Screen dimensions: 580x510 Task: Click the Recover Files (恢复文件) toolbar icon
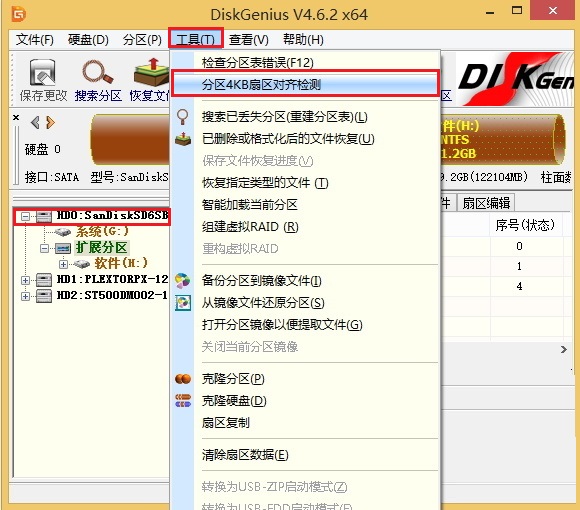[x=151, y=72]
